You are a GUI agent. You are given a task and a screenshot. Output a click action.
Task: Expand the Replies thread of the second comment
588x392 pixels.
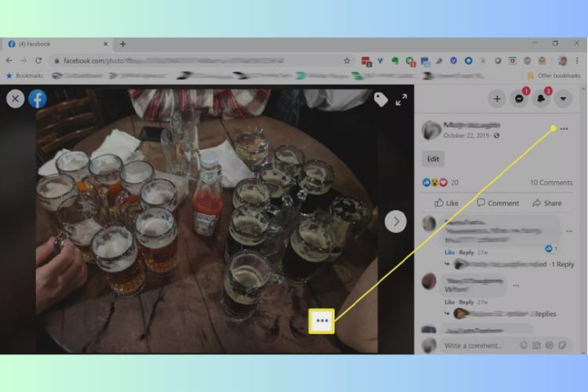coord(545,314)
